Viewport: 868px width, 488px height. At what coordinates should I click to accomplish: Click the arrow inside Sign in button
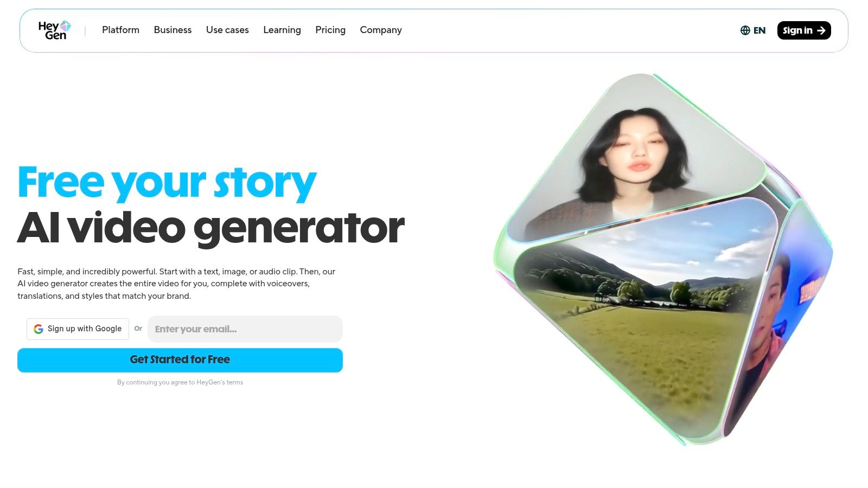[821, 30]
